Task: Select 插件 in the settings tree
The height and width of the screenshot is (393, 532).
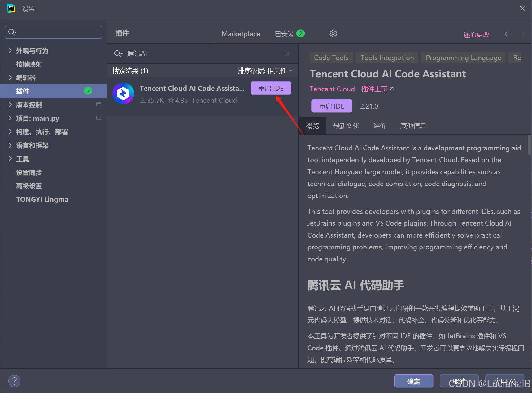Action: tap(53, 91)
